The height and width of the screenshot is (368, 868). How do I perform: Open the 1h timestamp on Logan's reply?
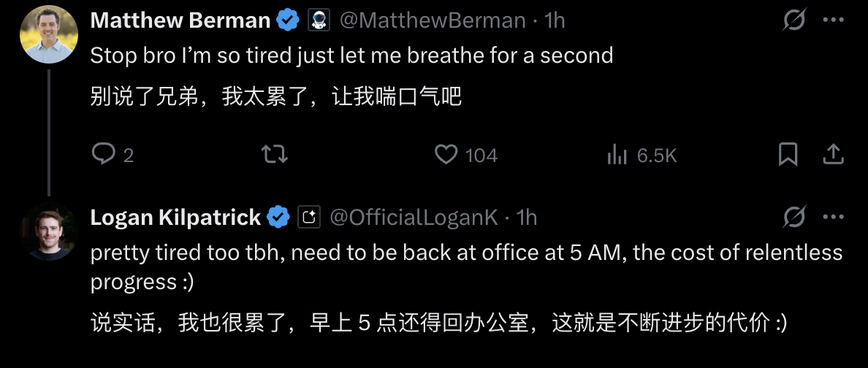pos(527,217)
